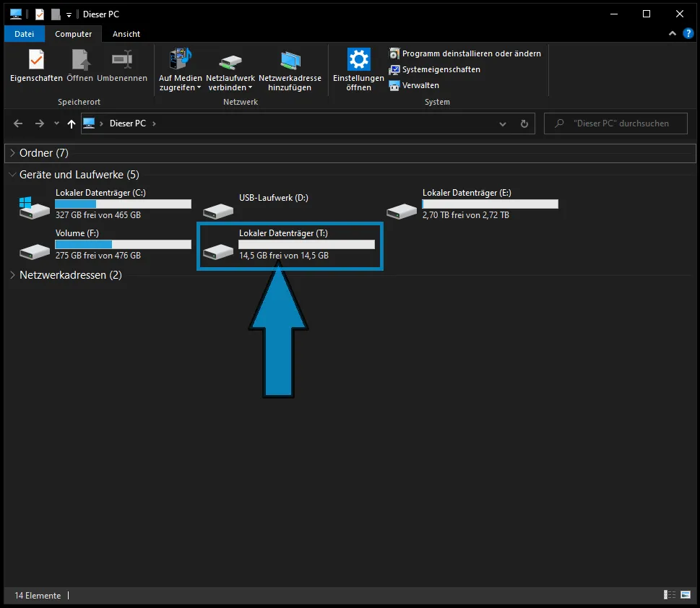The width and height of the screenshot is (700, 608).
Task: Select the Lokaler Datenträger (E:) drive icon
Action: click(402, 211)
